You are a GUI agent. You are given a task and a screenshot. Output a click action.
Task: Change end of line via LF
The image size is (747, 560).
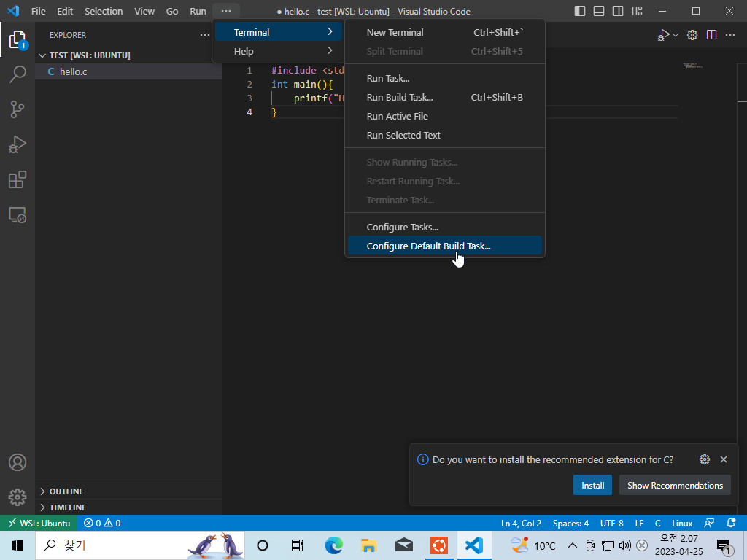639,523
